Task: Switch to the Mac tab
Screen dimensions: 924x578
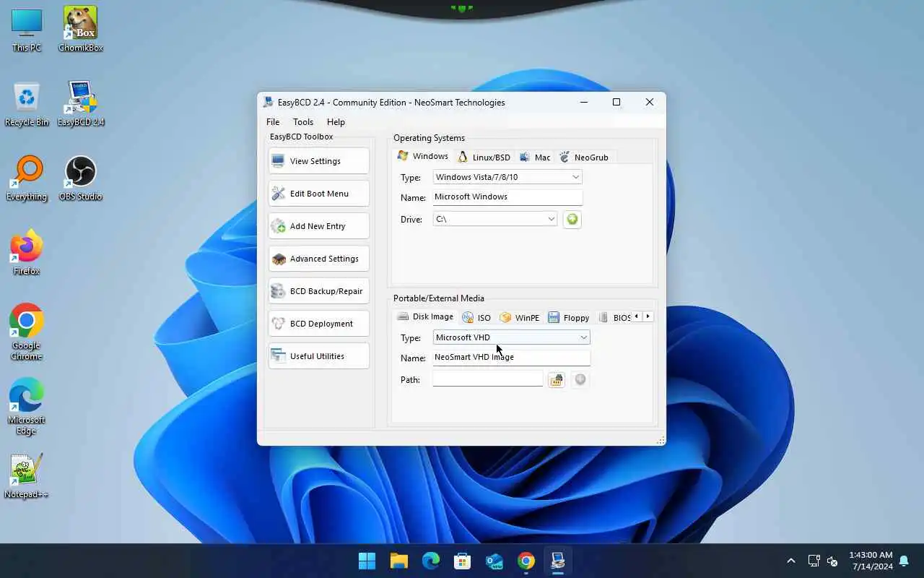Action: (535, 157)
